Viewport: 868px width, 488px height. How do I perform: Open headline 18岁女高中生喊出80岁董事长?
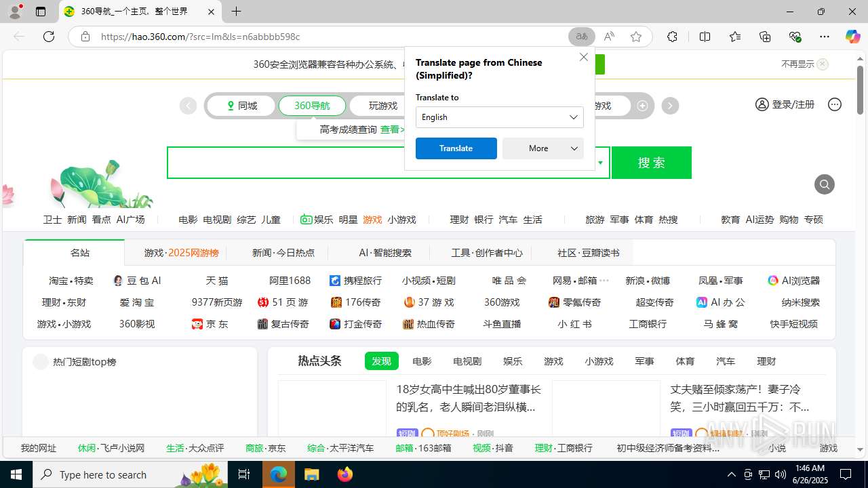[469, 398]
